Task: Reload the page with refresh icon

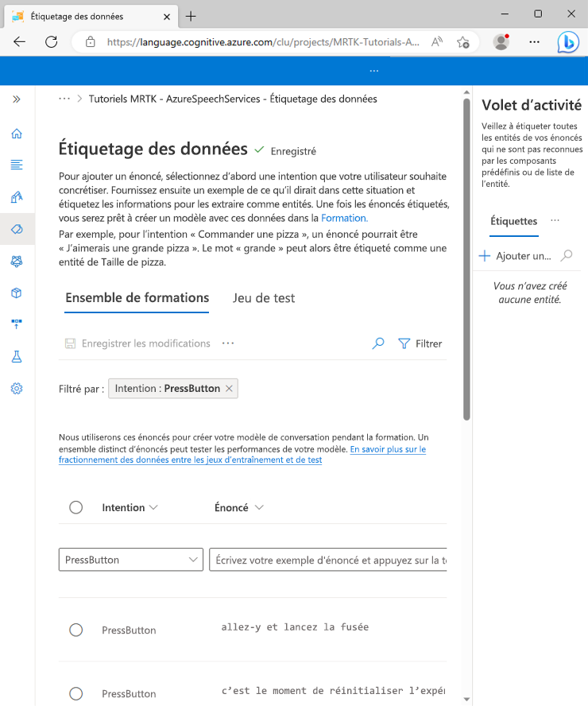Action: (52, 42)
